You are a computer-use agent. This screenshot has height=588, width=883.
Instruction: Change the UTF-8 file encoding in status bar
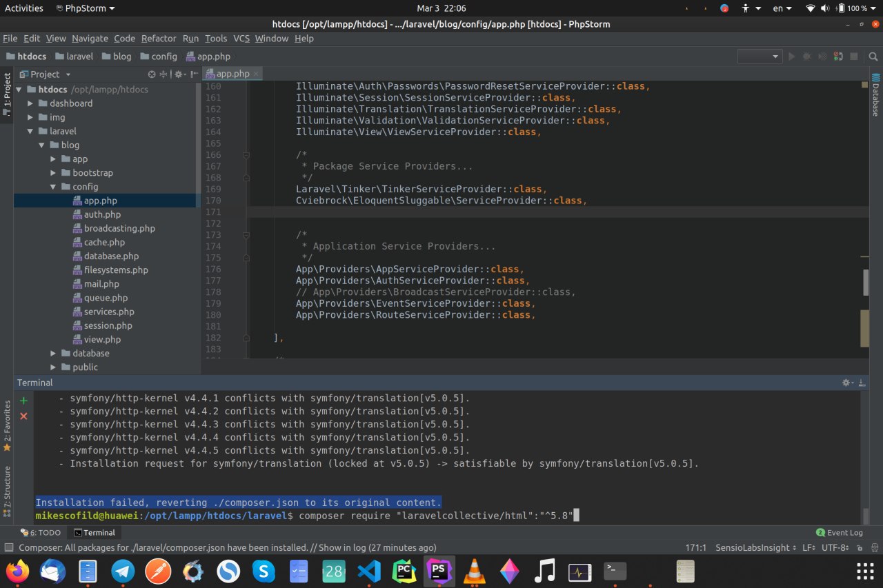tap(837, 548)
